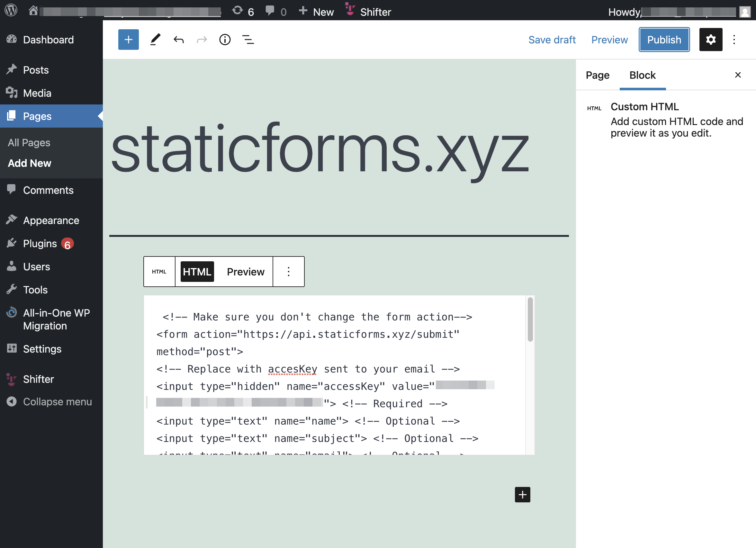Open the 6 pending updates

pyautogui.click(x=243, y=11)
